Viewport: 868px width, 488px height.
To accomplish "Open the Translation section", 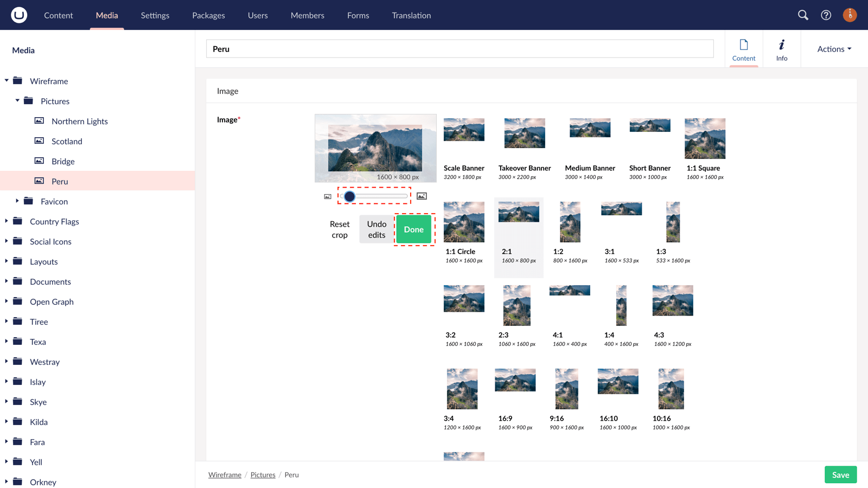I will tap(411, 15).
